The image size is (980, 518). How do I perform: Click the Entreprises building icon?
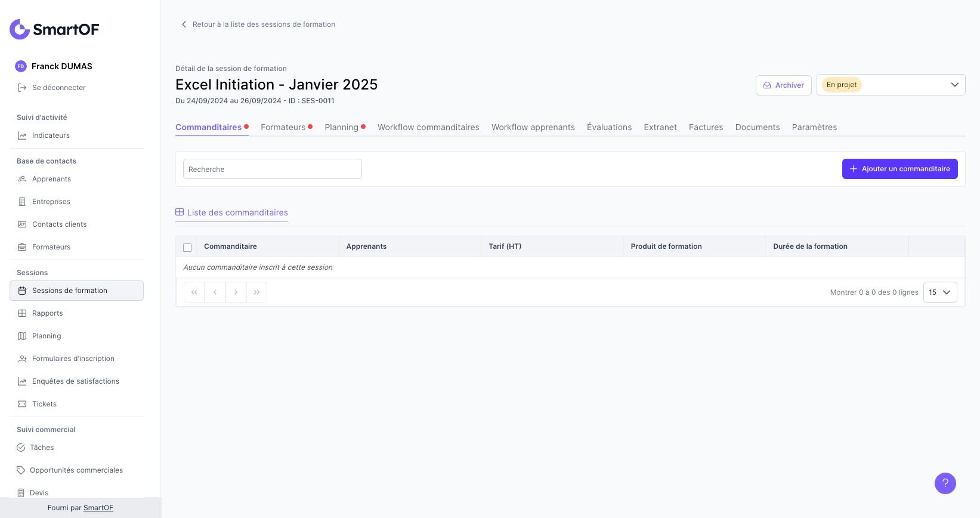point(22,202)
